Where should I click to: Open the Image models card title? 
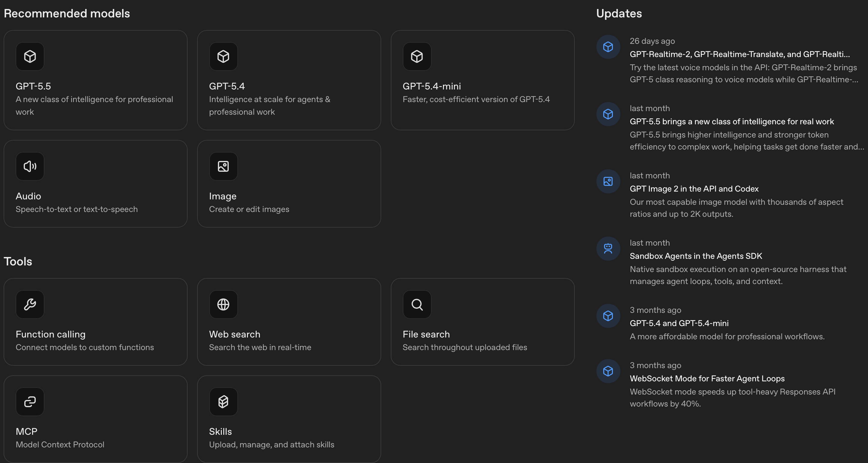(x=223, y=196)
